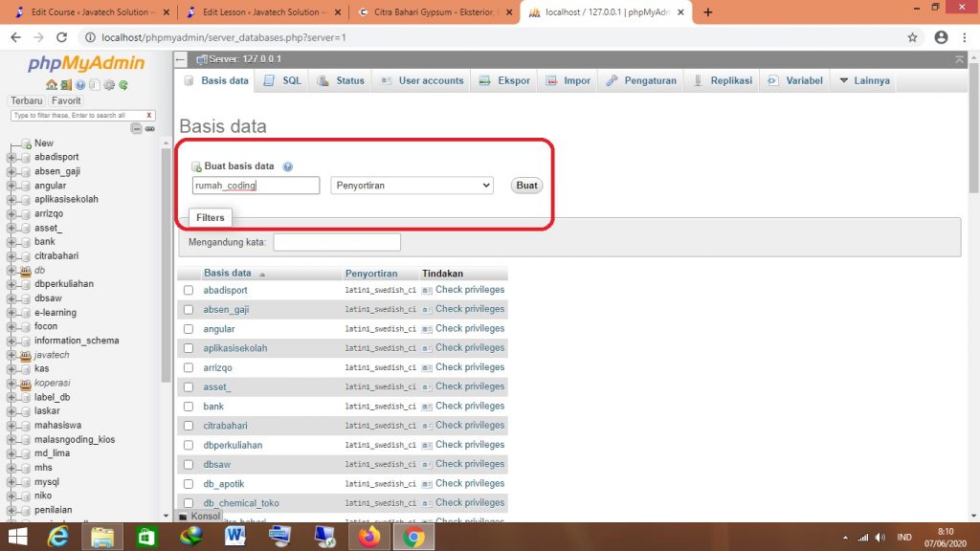Click the Mengandung kata filter field
Viewport: 980px width, 551px height.
tap(337, 243)
